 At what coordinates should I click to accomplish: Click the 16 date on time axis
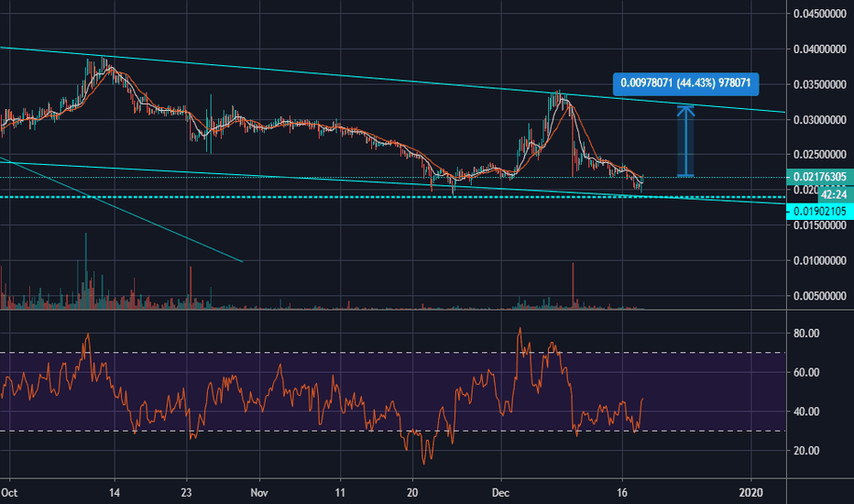click(622, 493)
